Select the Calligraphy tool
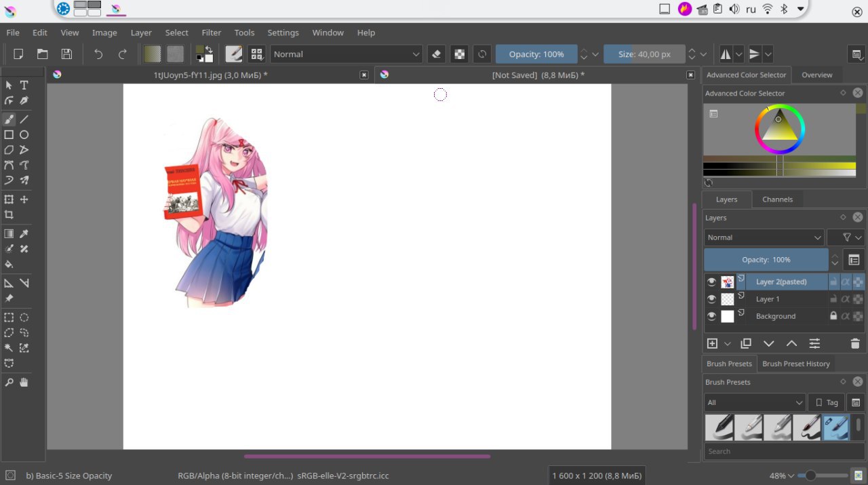Image resolution: width=868 pixels, height=485 pixels. [24, 100]
